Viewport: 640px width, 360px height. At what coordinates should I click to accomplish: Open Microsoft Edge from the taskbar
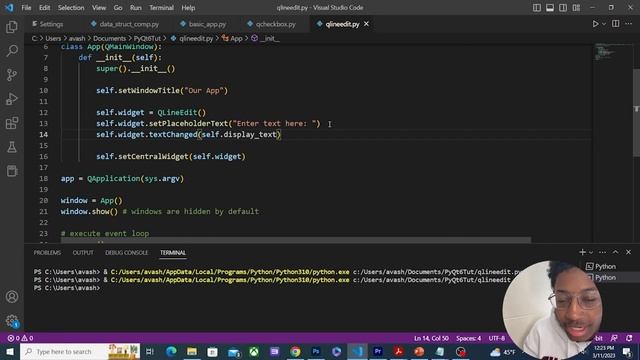(x=171, y=351)
